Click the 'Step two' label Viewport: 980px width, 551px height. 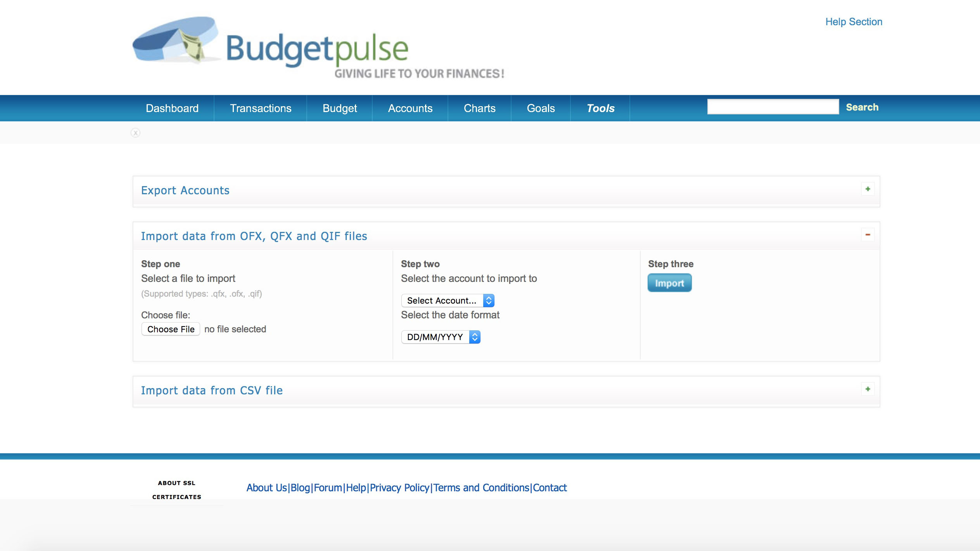click(420, 264)
